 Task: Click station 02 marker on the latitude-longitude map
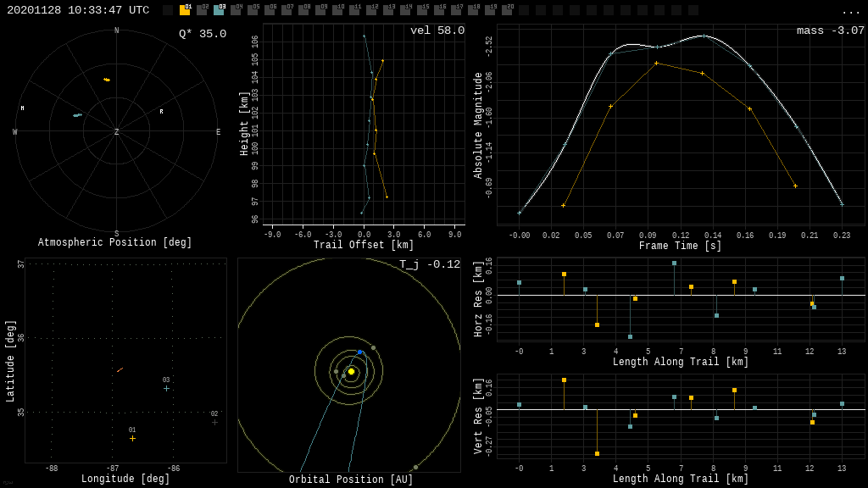click(x=214, y=422)
